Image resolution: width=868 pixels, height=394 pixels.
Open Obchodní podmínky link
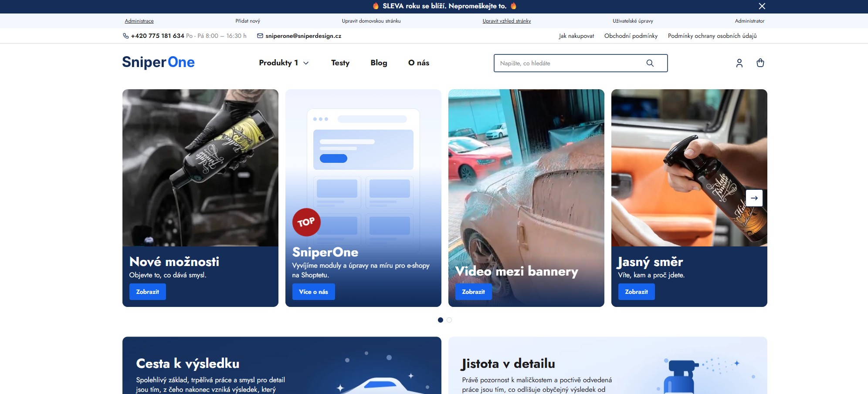pyautogui.click(x=631, y=36)
